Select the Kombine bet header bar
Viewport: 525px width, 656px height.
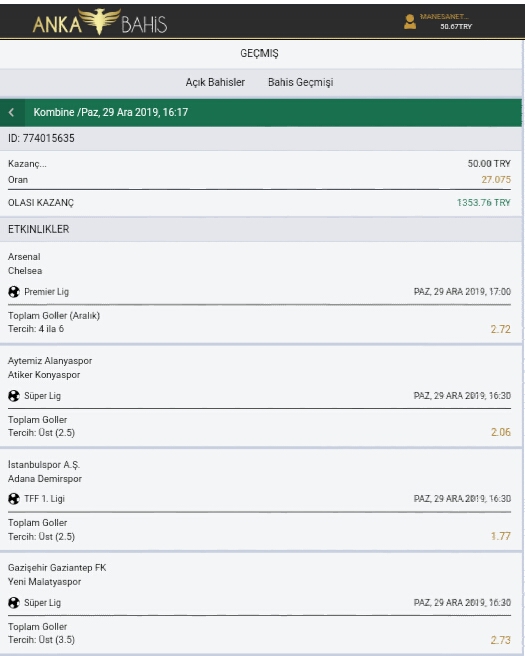click(x=261, y=112)
